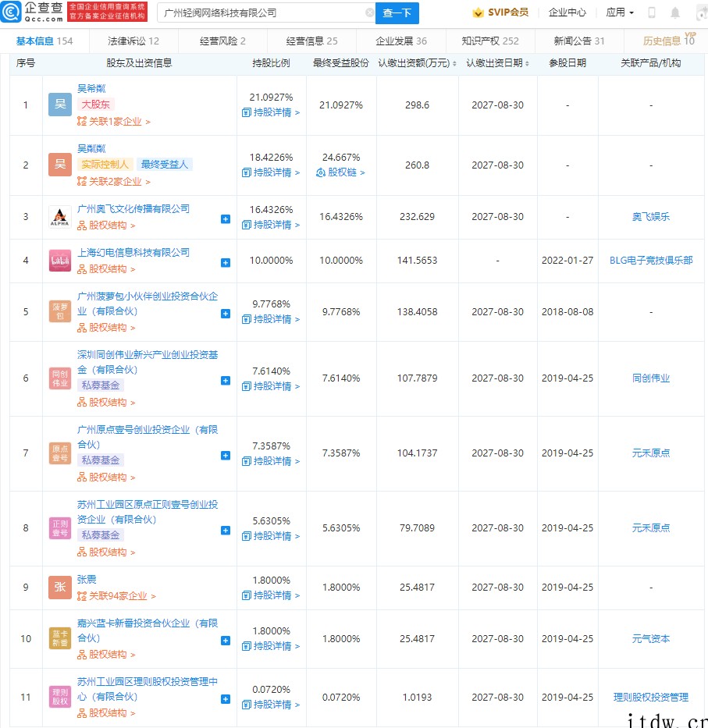Open 元禾原点 link in row 7
This screenshot has height=728, width=708.
pos(651,453)
